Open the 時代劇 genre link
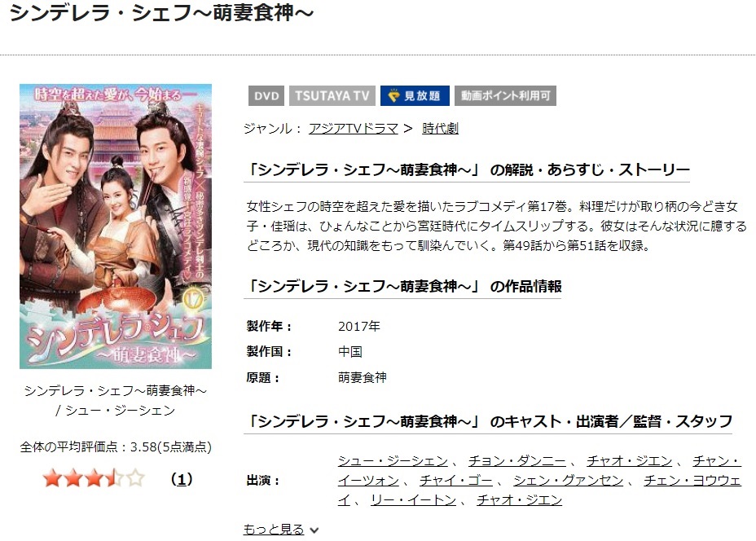The height and width of the screenshot is (541, 756). (x=440, y=129)
